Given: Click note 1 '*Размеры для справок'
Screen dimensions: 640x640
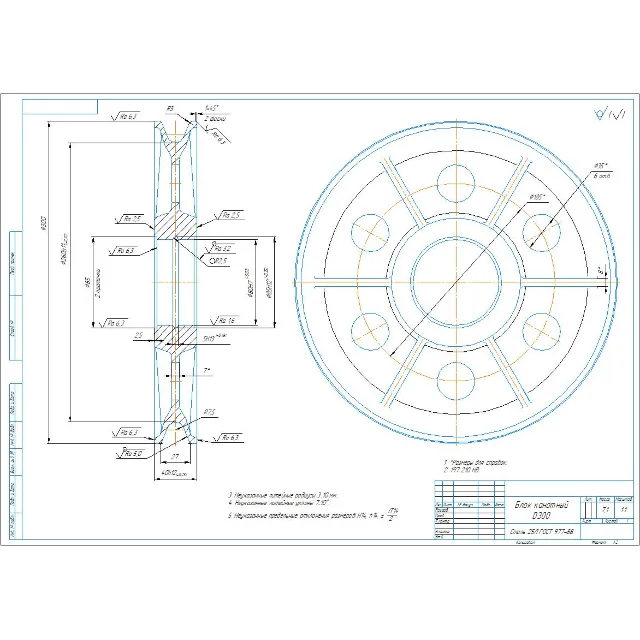Looking at the screenshot, I should click(x=476, y=462).
